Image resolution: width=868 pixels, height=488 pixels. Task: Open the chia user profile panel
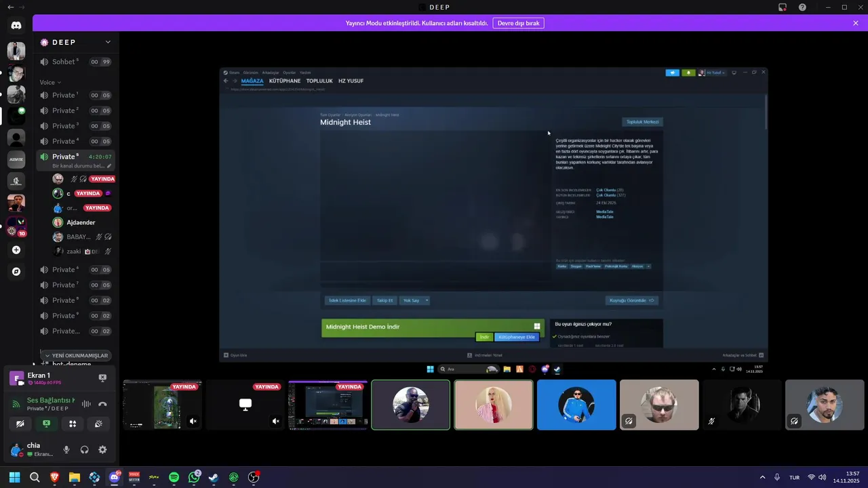tap(33, 449)
